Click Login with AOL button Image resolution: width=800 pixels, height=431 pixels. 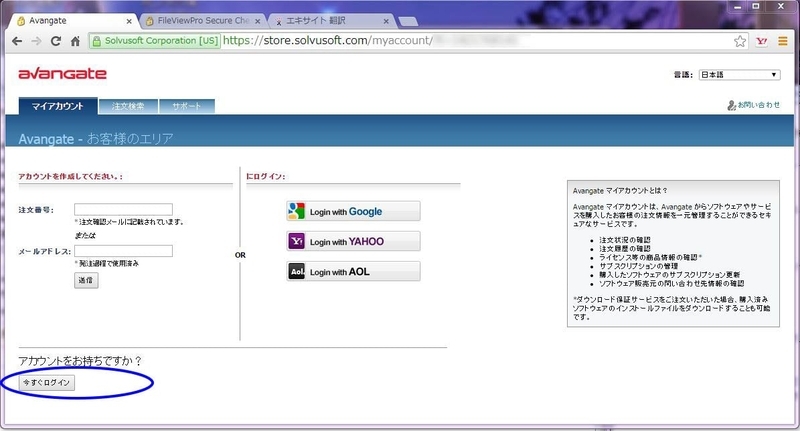click(x=354, y=271)
